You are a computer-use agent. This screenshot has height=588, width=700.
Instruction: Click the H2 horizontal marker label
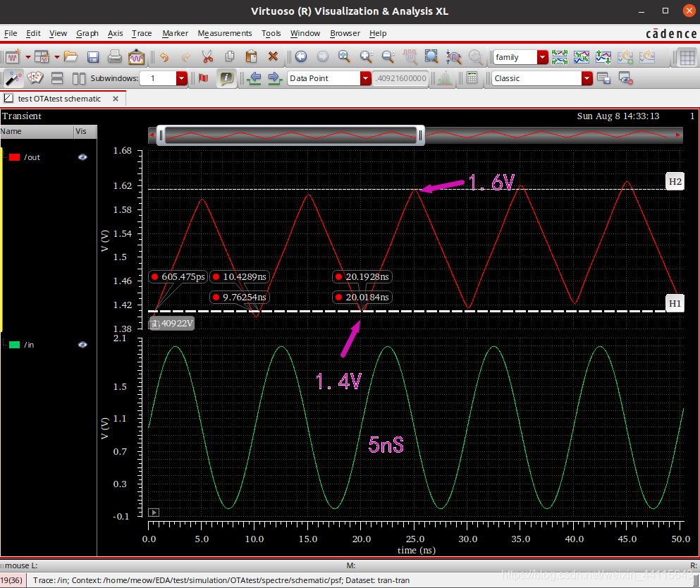coord(675,181)
